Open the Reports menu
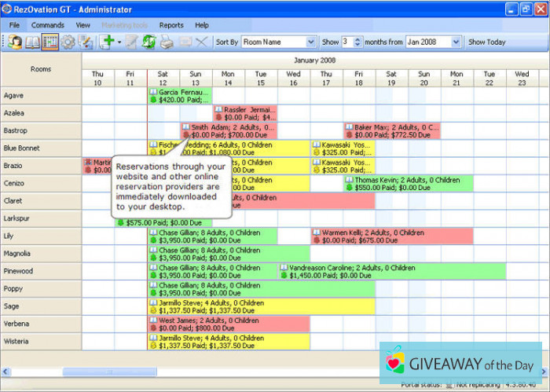The image size is (550, 392). tap(171, 25)
